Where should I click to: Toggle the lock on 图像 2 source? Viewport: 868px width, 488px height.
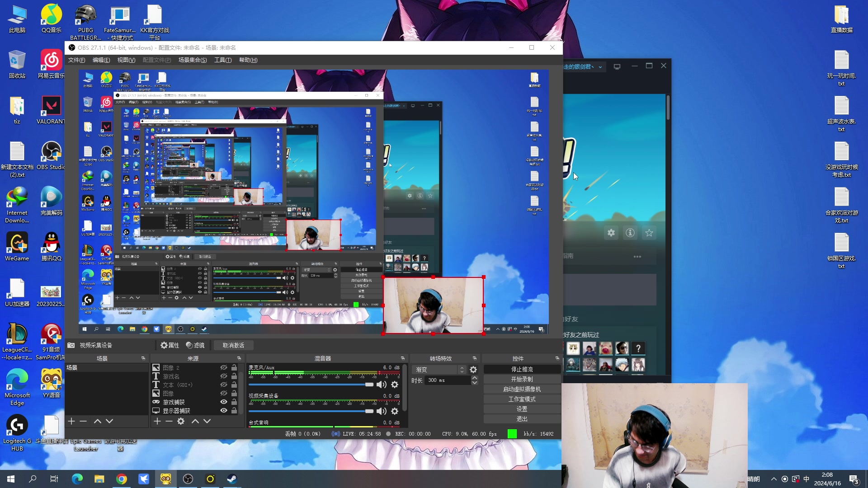234,368
